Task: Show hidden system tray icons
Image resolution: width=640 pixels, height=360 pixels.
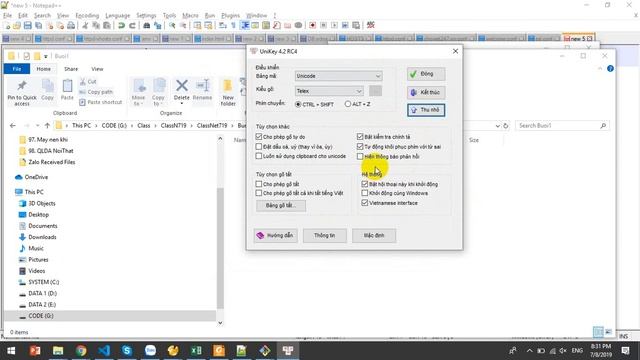Action: (529, 350)
